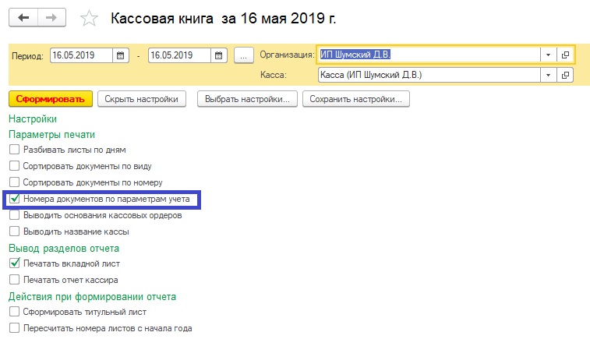Expand the Касса dropdown list

click(548, 75)
